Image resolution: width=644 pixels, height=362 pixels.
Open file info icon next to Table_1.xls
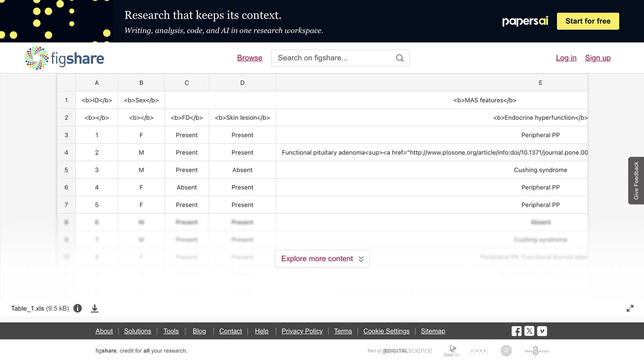(x=77, y=308)
